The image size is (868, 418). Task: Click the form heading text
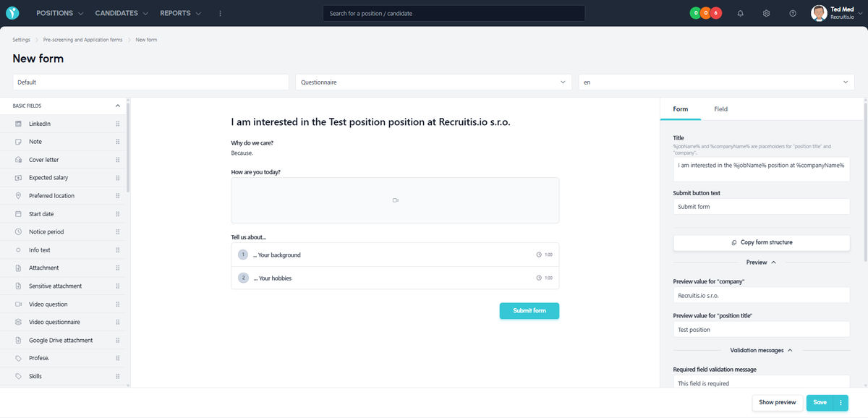tap(370, 122)
